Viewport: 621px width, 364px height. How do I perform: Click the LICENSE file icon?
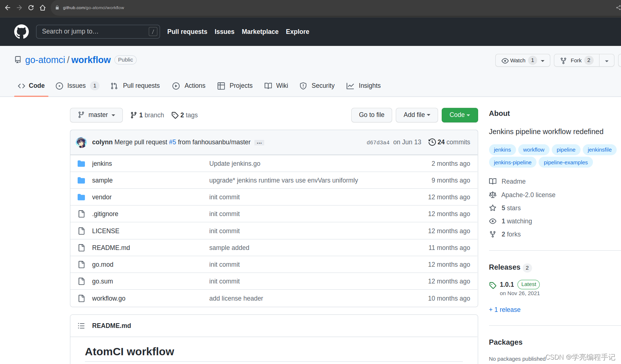[82, 231]
